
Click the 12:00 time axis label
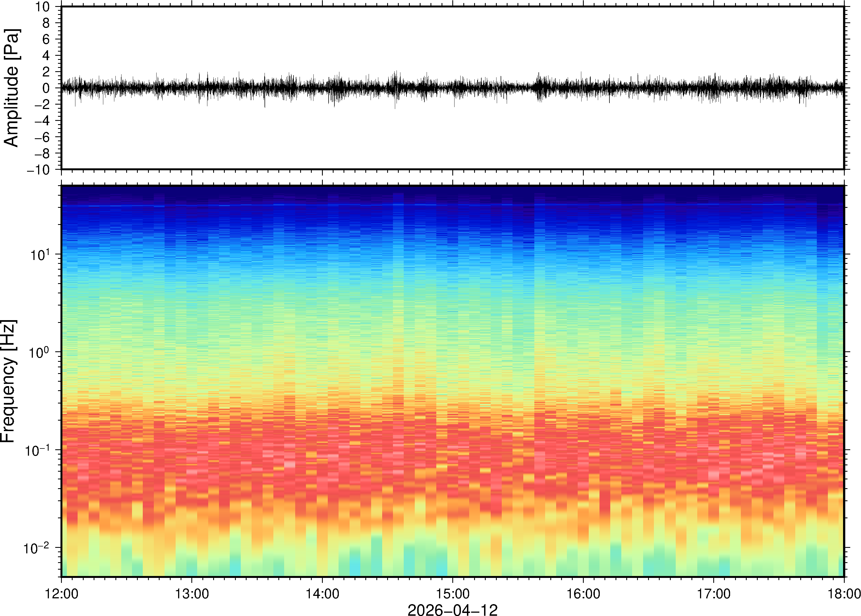pos(62,594)
